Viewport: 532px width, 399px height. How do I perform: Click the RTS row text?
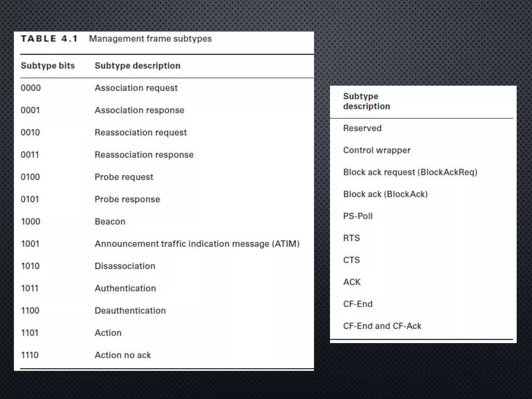point(351,238)
